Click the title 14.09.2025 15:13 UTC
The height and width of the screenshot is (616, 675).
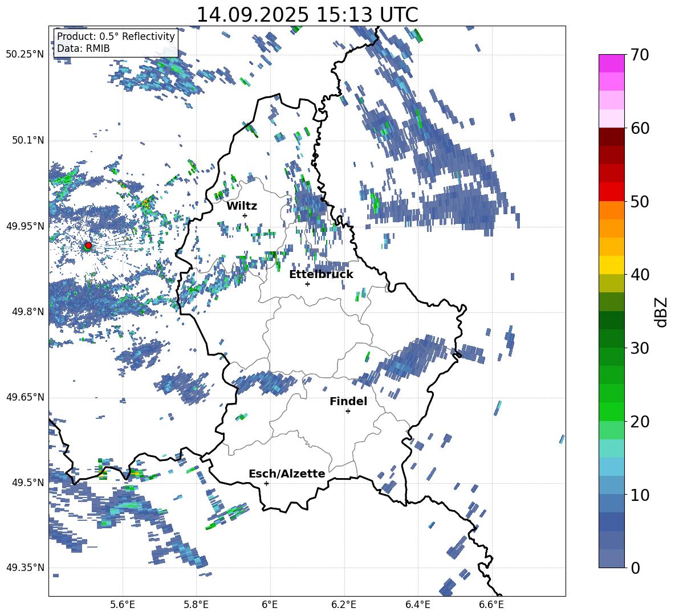click(x=307, y=15)
